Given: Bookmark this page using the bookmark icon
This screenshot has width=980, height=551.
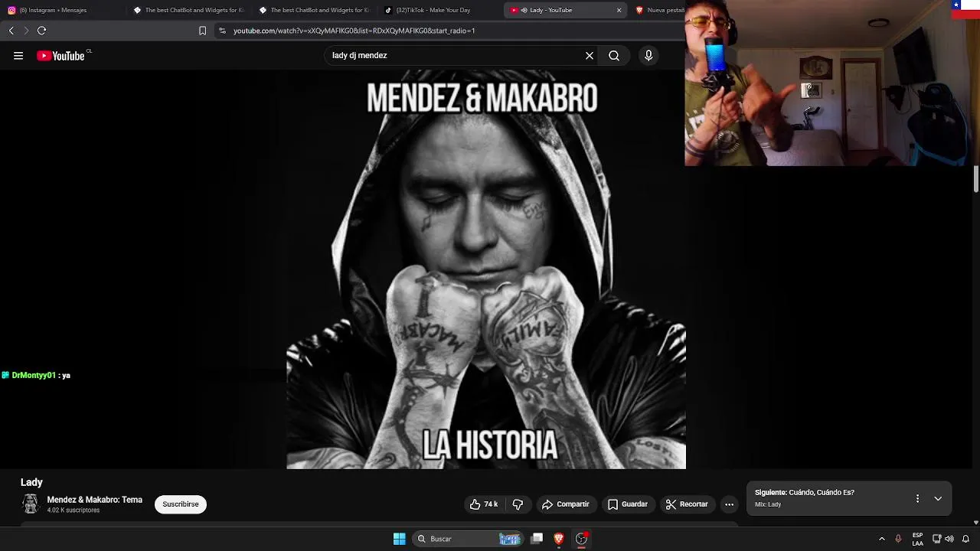Looking at the screenshot, I should (x=202, y=31).
